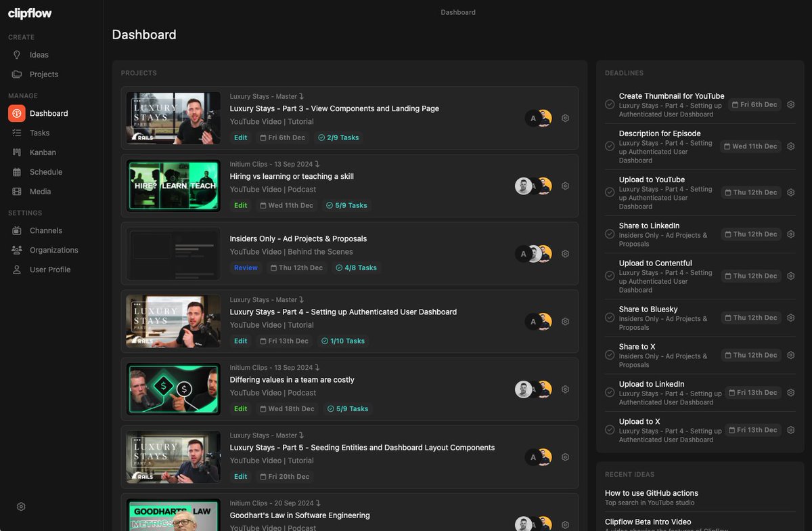Click Wed 18th Dec date on Differing values

287,408
